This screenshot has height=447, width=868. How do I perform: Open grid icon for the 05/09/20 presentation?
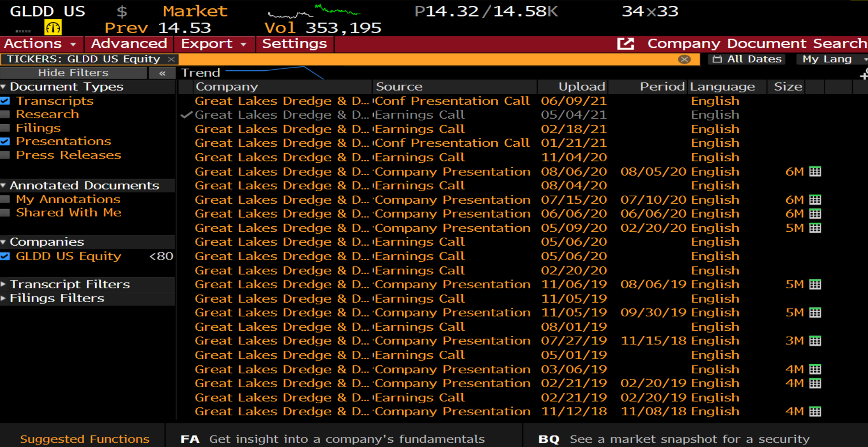click(815, 228)
